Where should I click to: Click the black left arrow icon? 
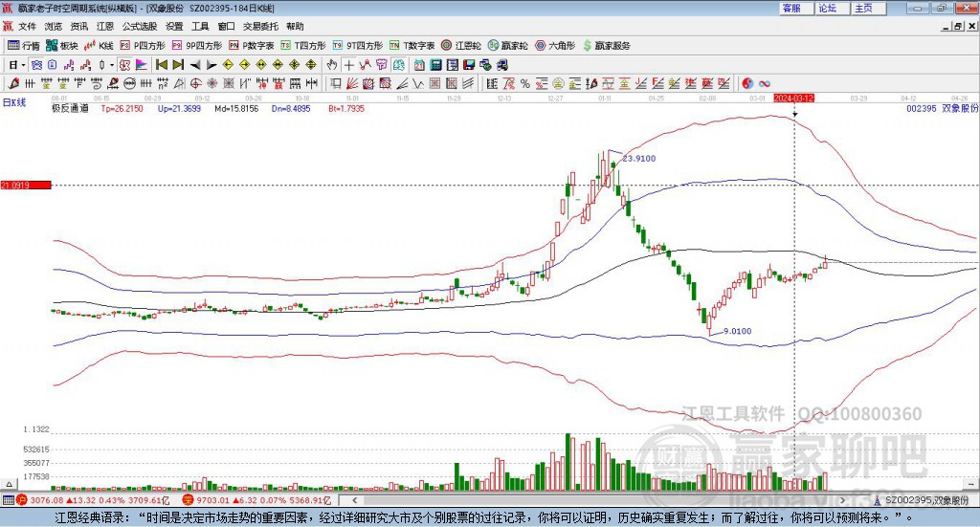coord(195,65)
